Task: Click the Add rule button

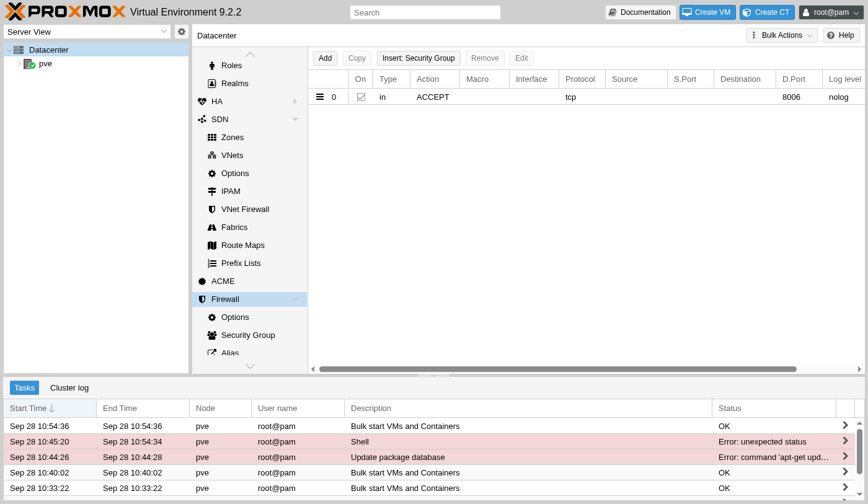Action: 325,58
